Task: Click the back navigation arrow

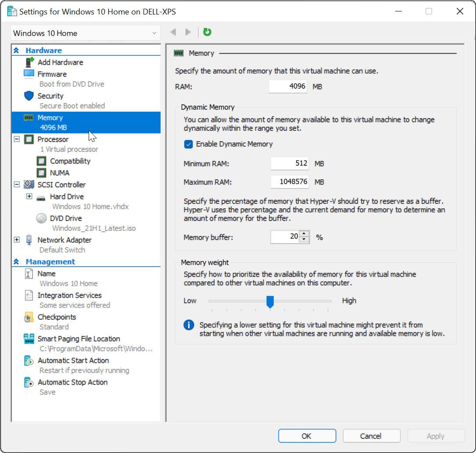Action: [x=173, y=32]
